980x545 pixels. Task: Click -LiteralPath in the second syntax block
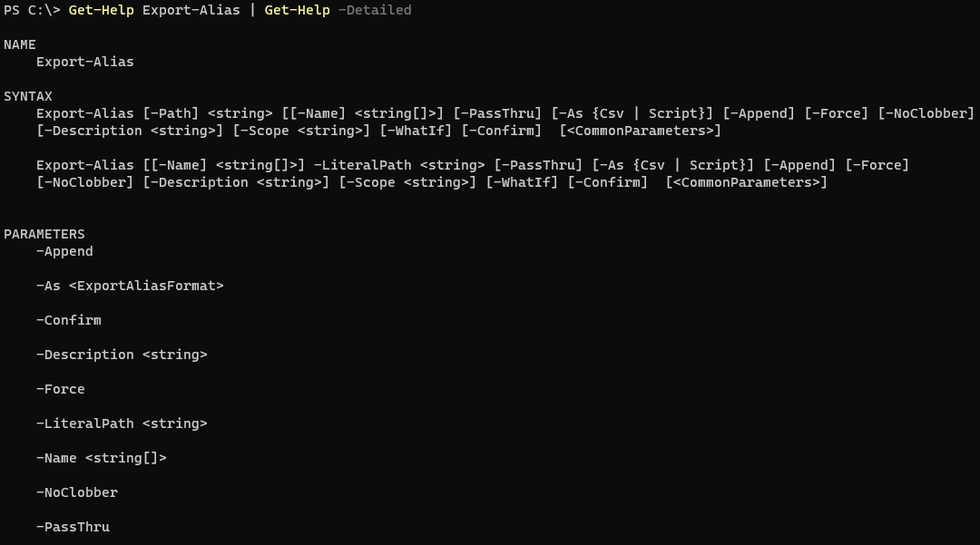pyautogui.click(x=362, y=165)
